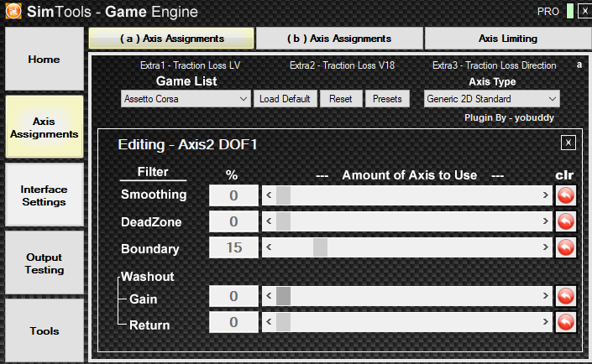Click the Load Default button
Image resolution: width=592 pixels, height=364 pixels.
(285, 99)
